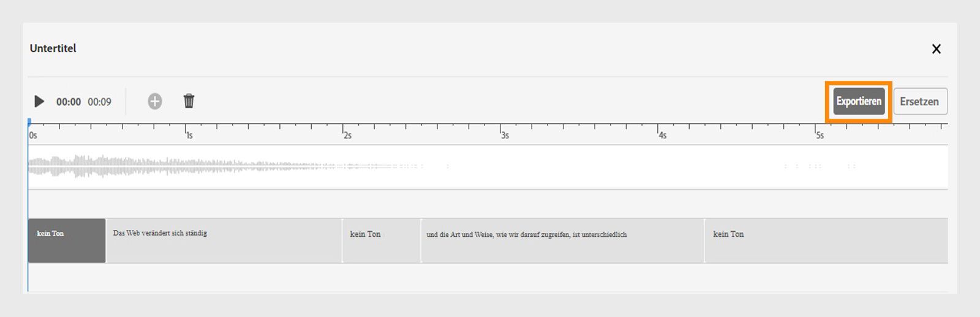The image size is (980, 317).
Task: Jump to the 2s timeline mark
Action: coord(344,130)
